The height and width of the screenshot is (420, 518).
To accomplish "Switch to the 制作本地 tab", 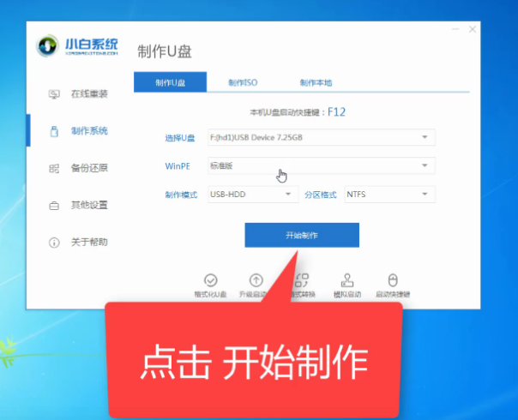I will (x=316, y=83).
